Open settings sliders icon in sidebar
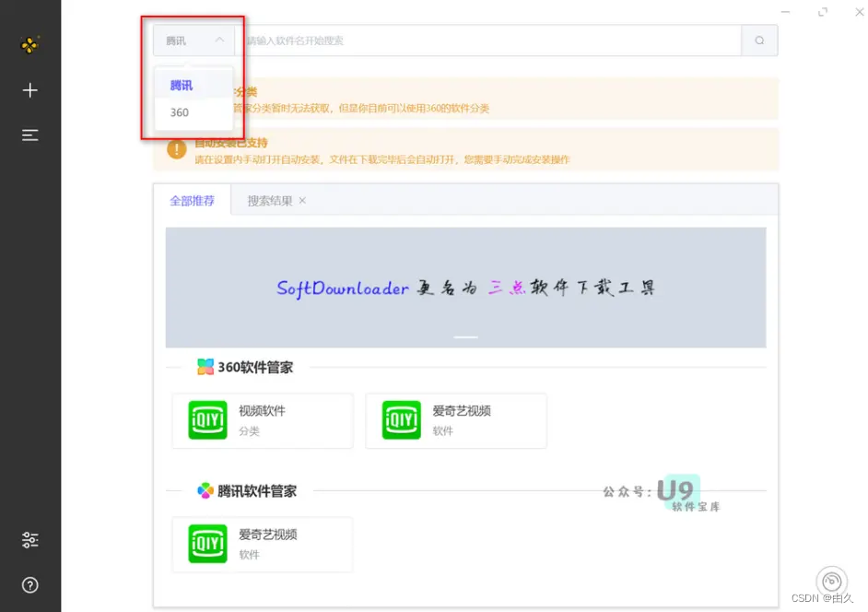This screenshot has height=612, width=868. 29,539
